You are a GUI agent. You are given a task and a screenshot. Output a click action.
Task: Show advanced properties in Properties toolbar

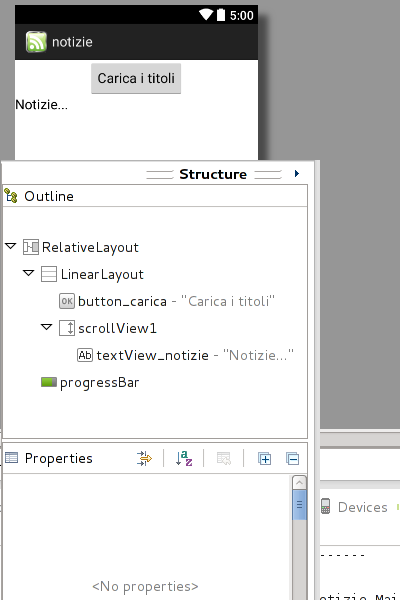point(144,458)
